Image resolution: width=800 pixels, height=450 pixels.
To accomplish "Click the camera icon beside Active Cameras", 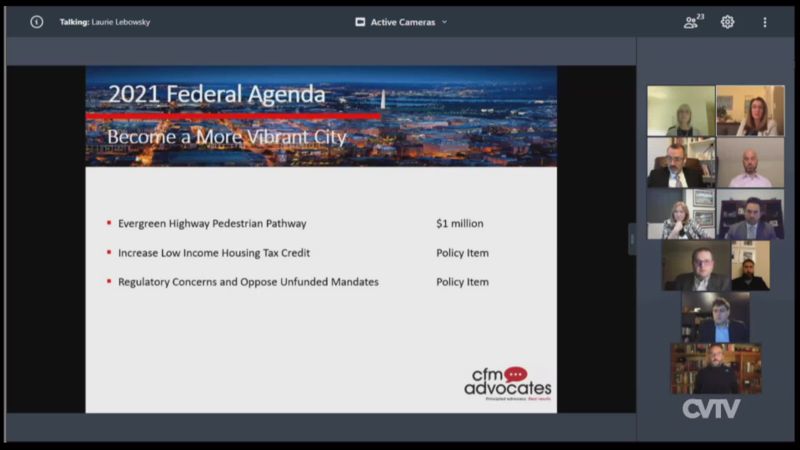I will [360, 21].
